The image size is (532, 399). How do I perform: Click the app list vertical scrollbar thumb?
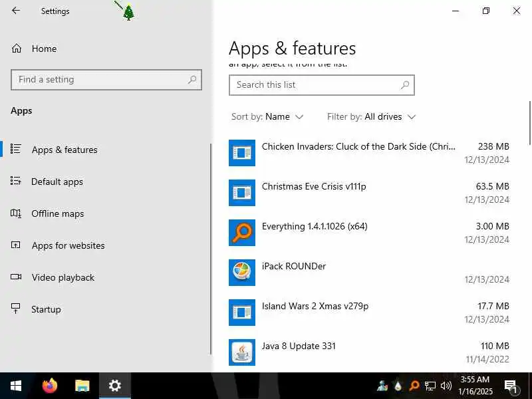click(x=529, y=123)
